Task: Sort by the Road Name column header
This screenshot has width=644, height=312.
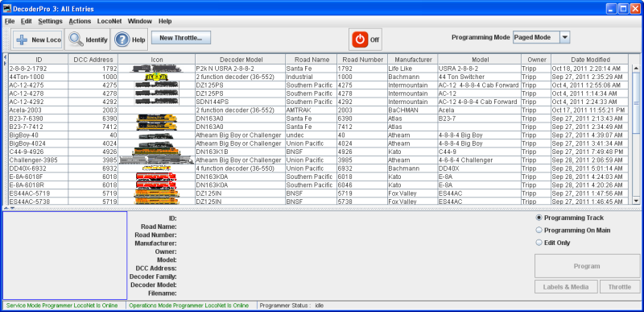Action: 312,60
